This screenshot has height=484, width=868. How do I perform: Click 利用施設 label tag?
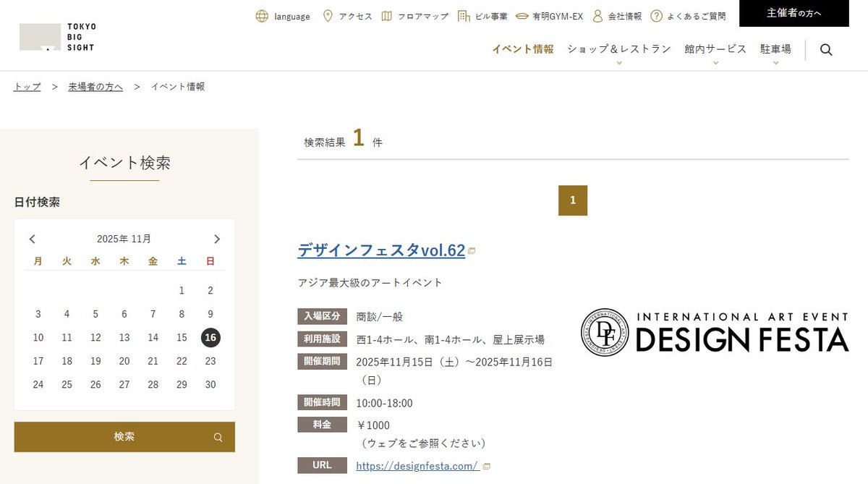(322, 339)
